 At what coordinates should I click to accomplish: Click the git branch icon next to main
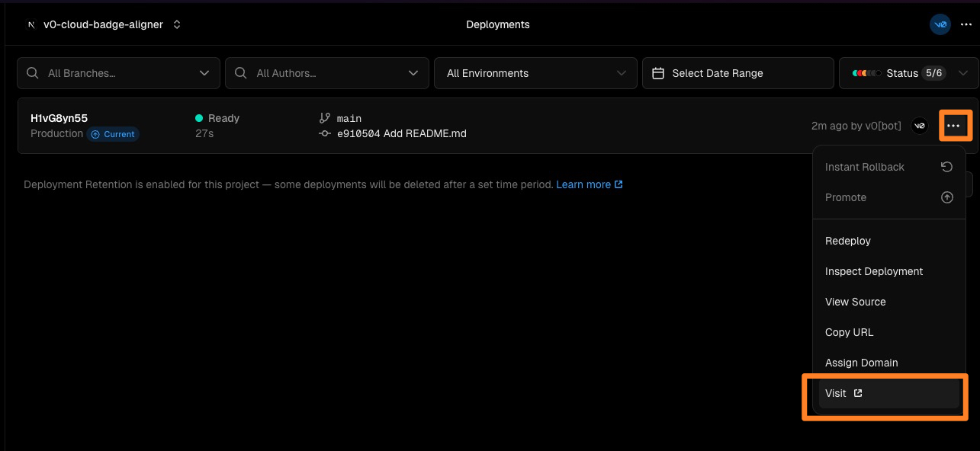[x=325, y=118]
